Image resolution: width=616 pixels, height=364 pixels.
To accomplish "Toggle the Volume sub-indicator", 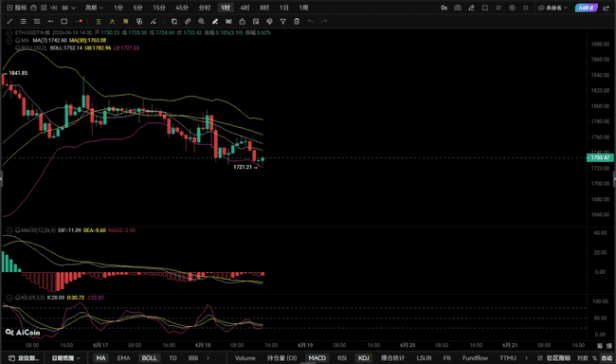I will click(245, 357).
